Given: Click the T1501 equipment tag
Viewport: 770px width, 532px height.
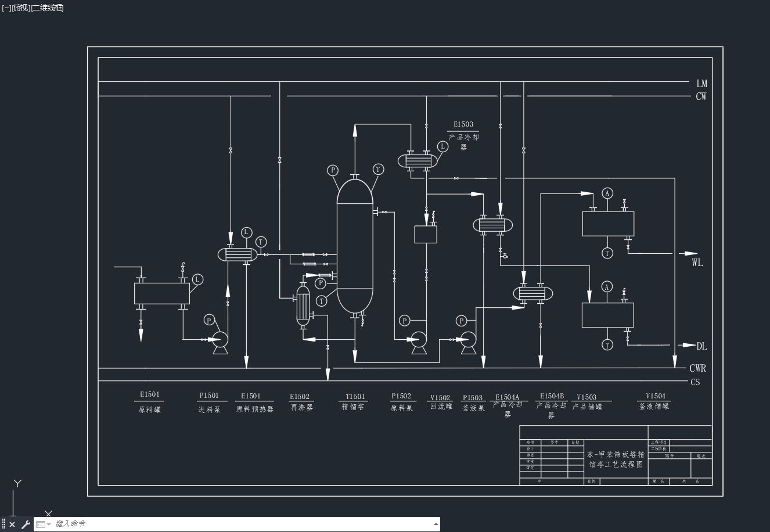Looking at the screenshot, I should [x=355, y=397].
